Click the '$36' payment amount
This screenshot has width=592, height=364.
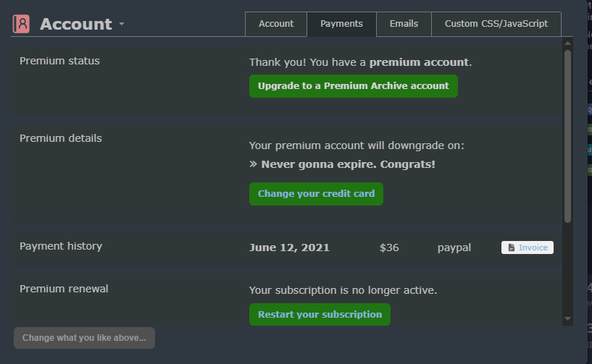point(389,247)
